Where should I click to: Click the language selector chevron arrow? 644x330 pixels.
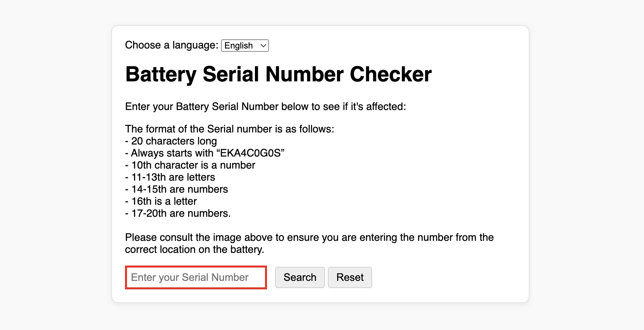[263, 46]
